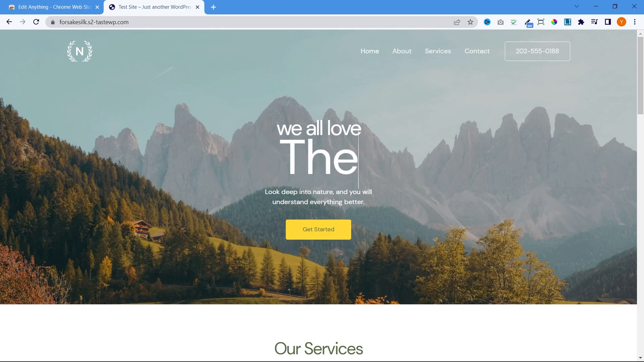644x362 pixels.
Task: Click the Contact navigation link
Action: point(477,51)
